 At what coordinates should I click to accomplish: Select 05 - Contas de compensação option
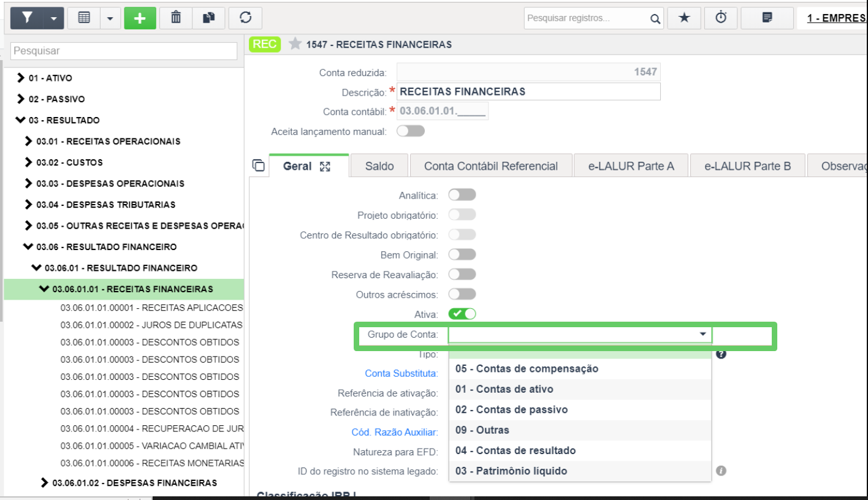[580, 368]
